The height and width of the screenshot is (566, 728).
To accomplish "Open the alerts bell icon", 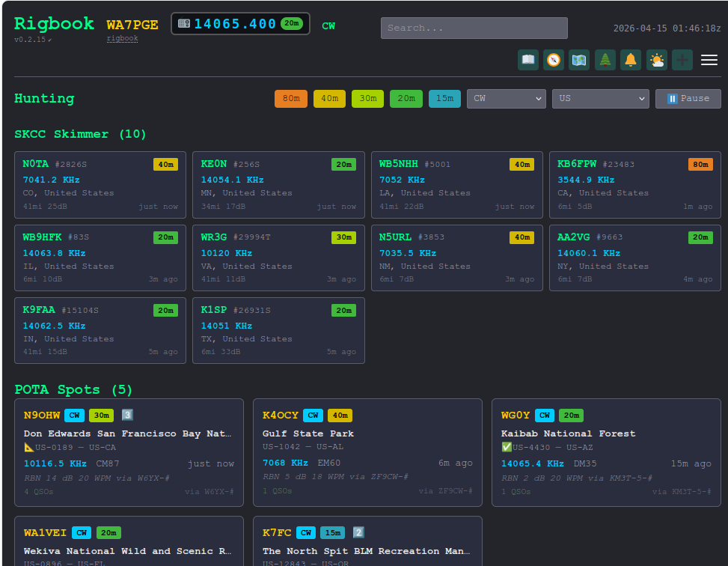I will pos(630,60).
